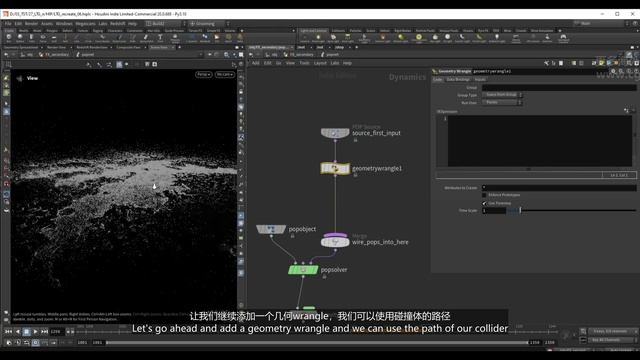Open the Add menu in network editor
640x360 pixels.
256,63
